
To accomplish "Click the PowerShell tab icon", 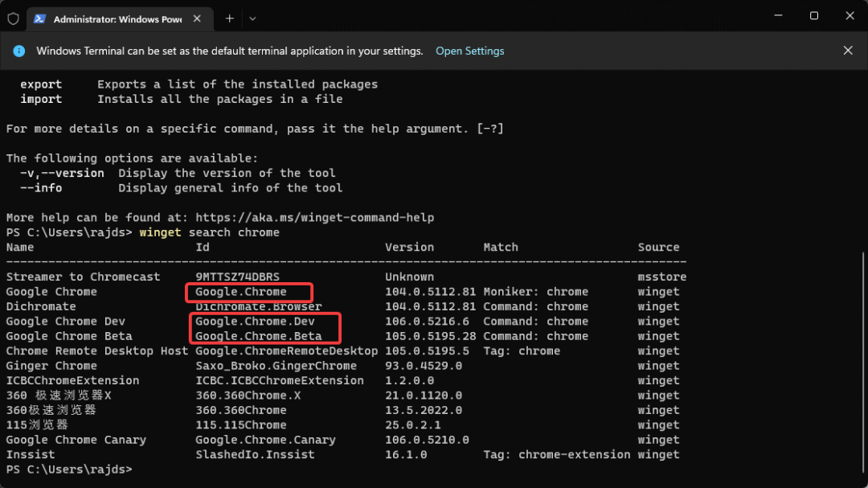I will 39,18.
